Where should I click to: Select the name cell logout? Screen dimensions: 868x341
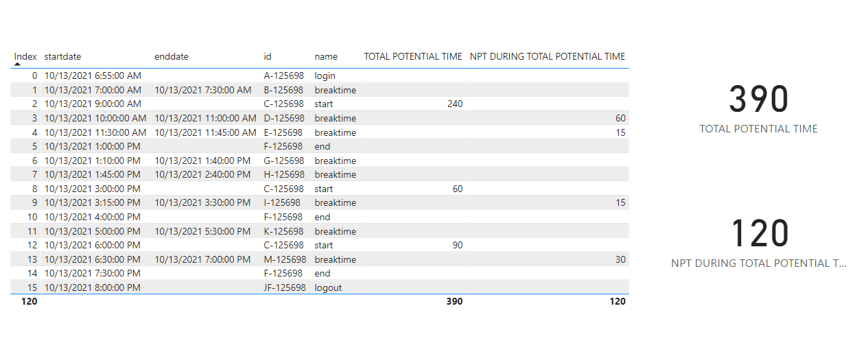pyautogui.click(x=328, y=287)
